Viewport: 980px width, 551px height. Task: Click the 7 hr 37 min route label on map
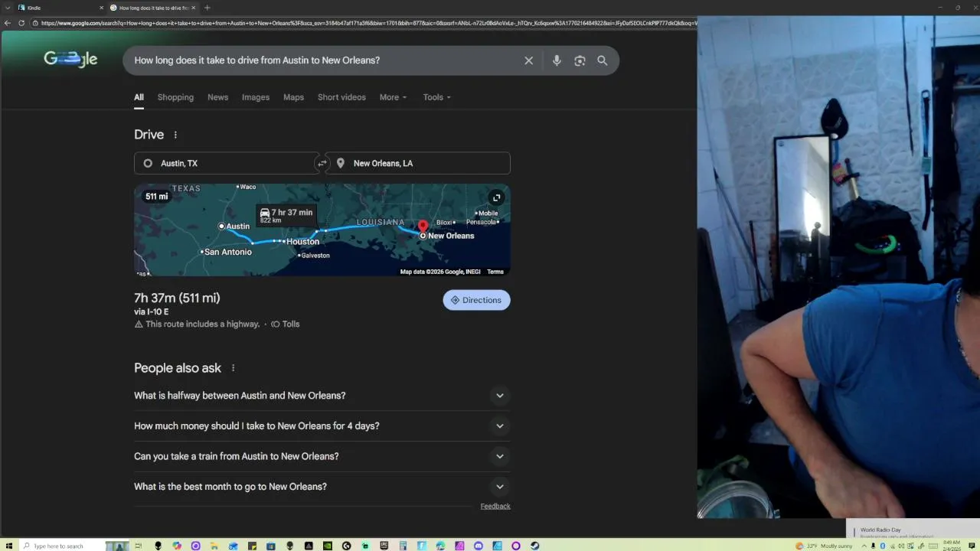(x=286, y=215)
